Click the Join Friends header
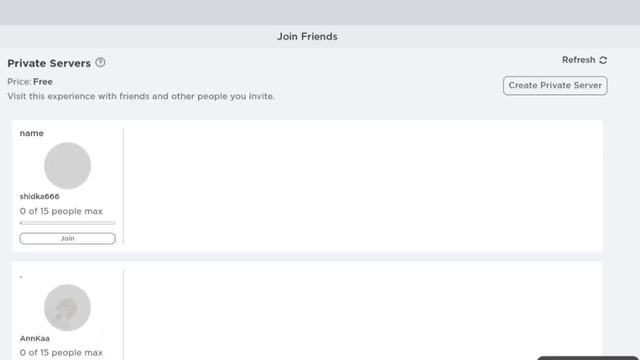This screenshot has width=640, height=360. point(307,36)
